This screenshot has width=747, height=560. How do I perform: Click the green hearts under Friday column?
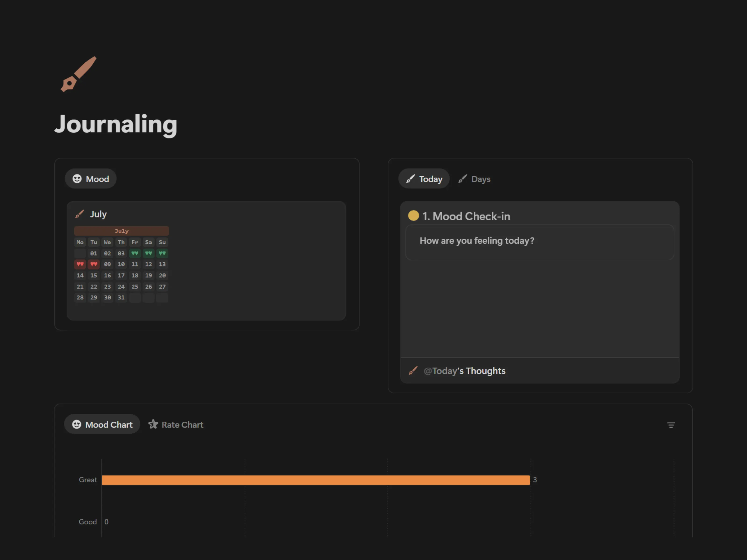tap(135, 253)
